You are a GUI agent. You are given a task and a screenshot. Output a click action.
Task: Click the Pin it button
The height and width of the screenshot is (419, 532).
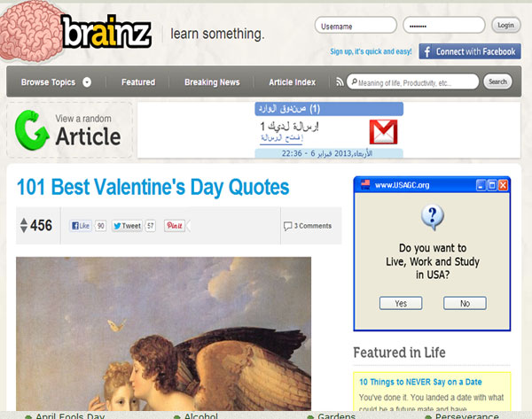(175, 226)
